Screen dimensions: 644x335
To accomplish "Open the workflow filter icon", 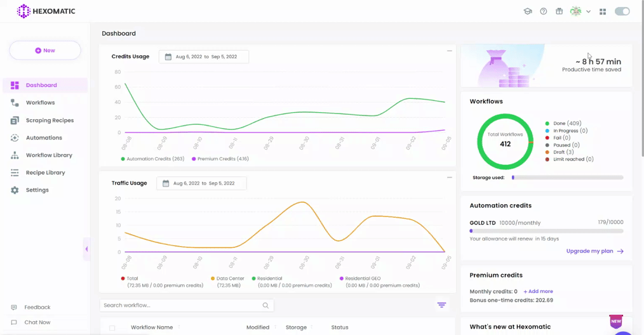I will [441, 305].
